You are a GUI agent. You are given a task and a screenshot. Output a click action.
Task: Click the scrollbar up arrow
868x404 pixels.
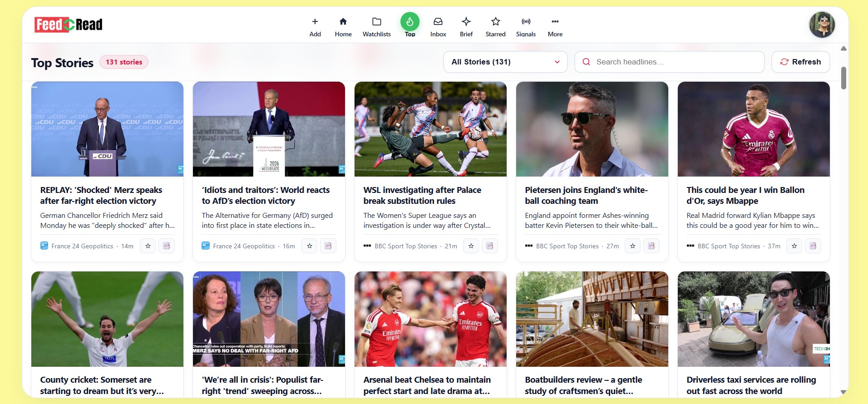pyautogui.click(x=843, y=49)
